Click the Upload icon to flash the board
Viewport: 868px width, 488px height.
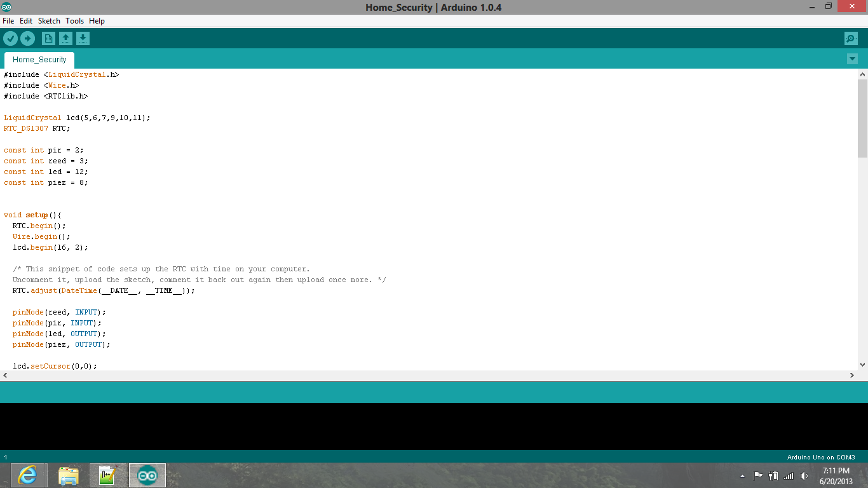[x=27, y=38]
